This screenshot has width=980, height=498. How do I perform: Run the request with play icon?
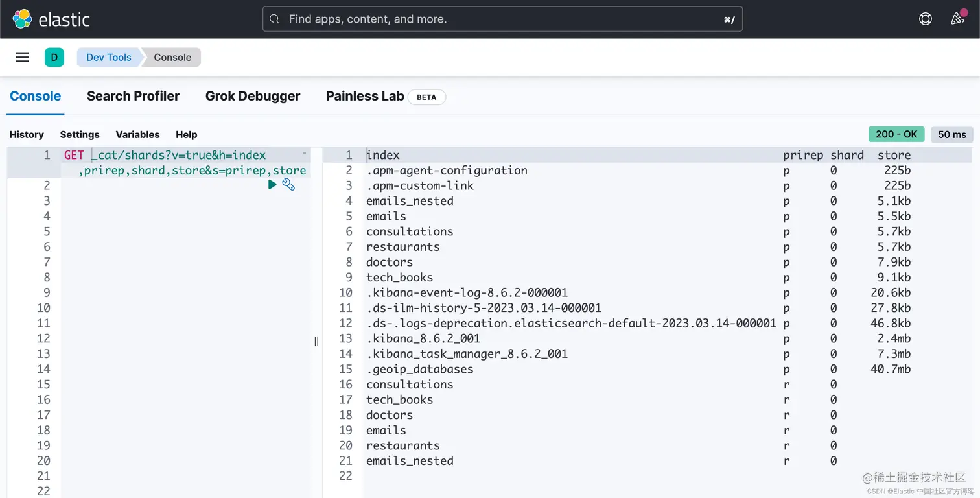coord(272,185)
